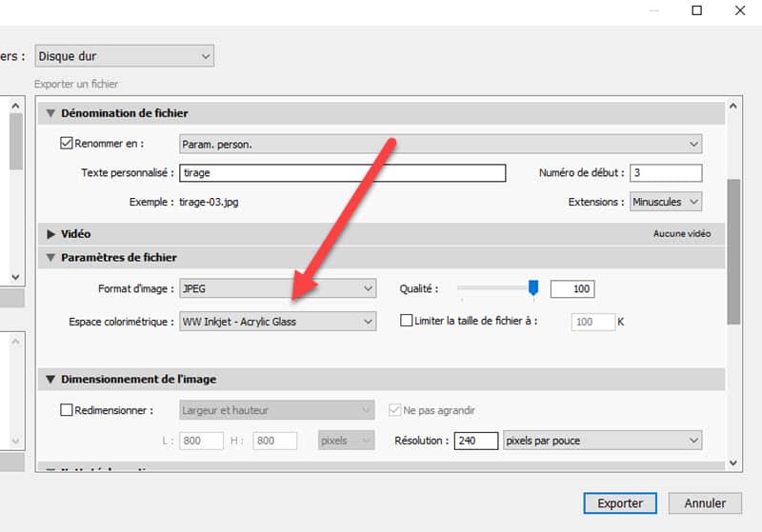
Task: Enable the Redimensionner checkbox
Action: tap(66, 410)
